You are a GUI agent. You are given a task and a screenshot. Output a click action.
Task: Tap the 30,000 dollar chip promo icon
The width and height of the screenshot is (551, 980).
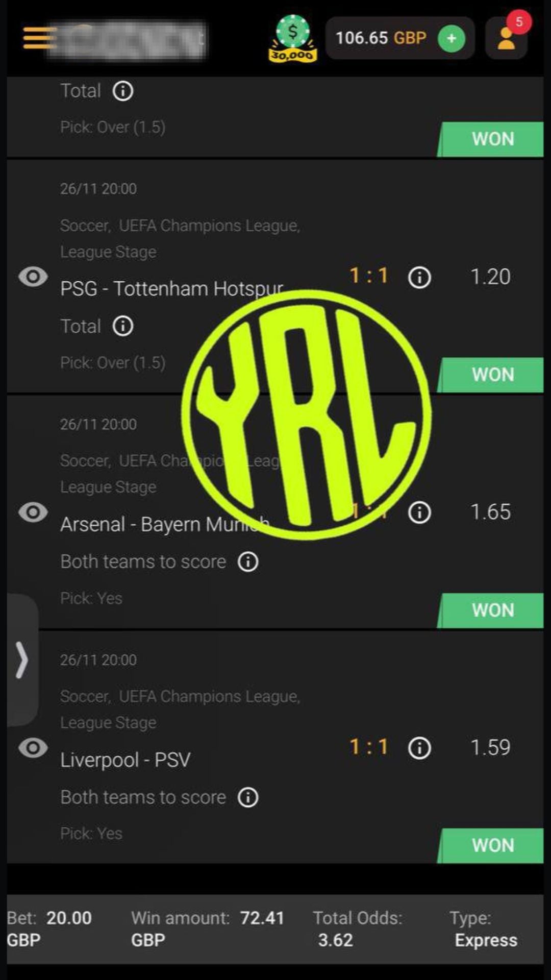(293, 39)
